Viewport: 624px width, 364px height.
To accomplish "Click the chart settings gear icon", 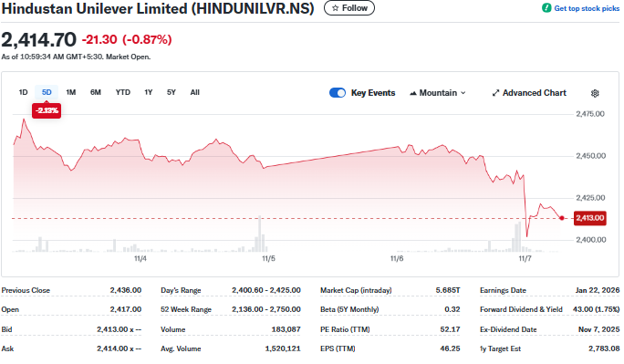I will click(595, 93).
